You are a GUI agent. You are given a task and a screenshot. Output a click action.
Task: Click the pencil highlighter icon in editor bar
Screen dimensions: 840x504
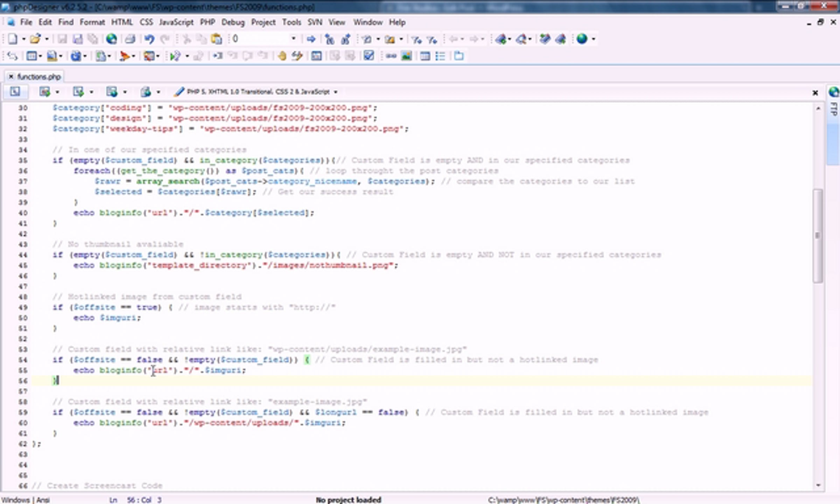(179, 92)
